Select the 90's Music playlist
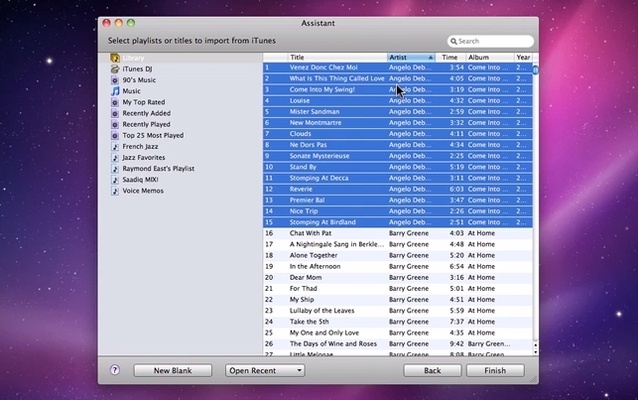This screenshot has width=638, height=400. coord(139,80)
